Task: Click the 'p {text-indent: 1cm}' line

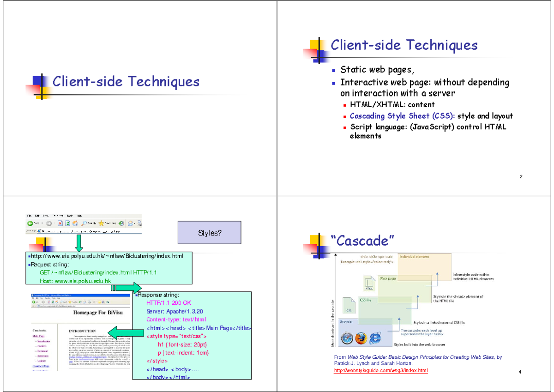Action: click(x=183, y=353)
